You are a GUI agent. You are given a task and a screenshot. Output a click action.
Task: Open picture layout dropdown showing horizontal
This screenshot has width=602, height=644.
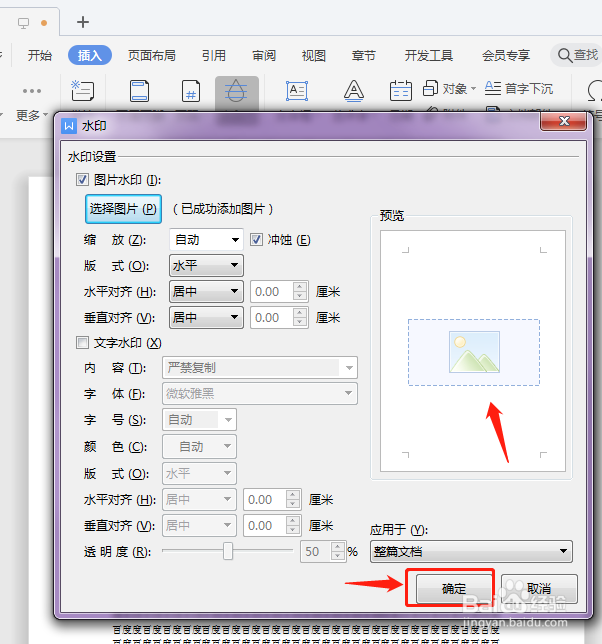[206, 266]
